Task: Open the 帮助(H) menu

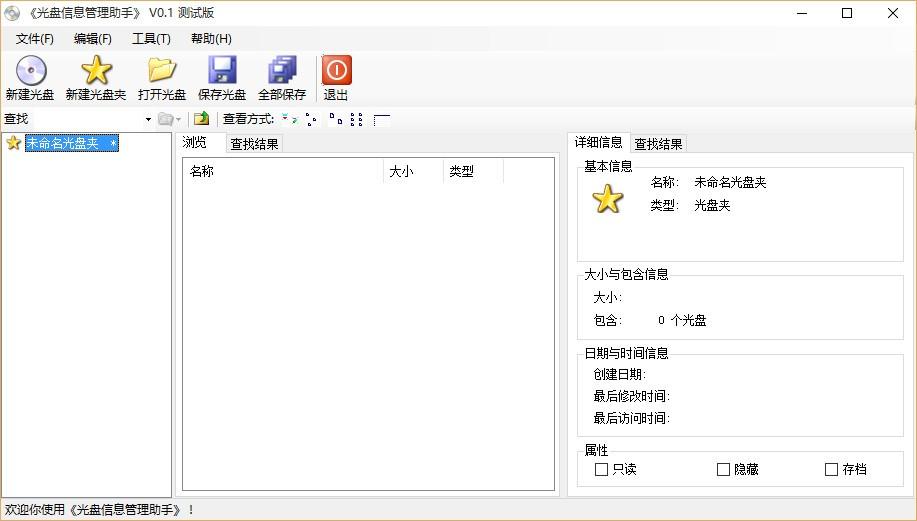Action: [x=211, y=39]
